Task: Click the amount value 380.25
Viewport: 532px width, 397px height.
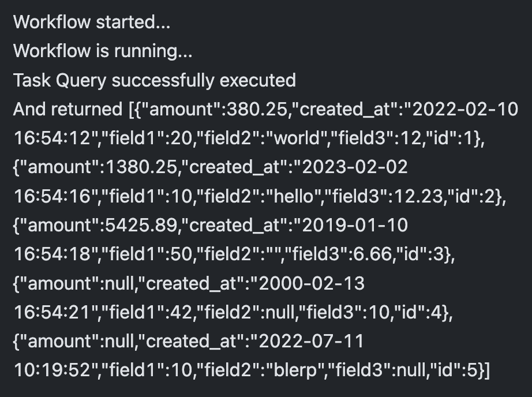Action: [258, 108]
